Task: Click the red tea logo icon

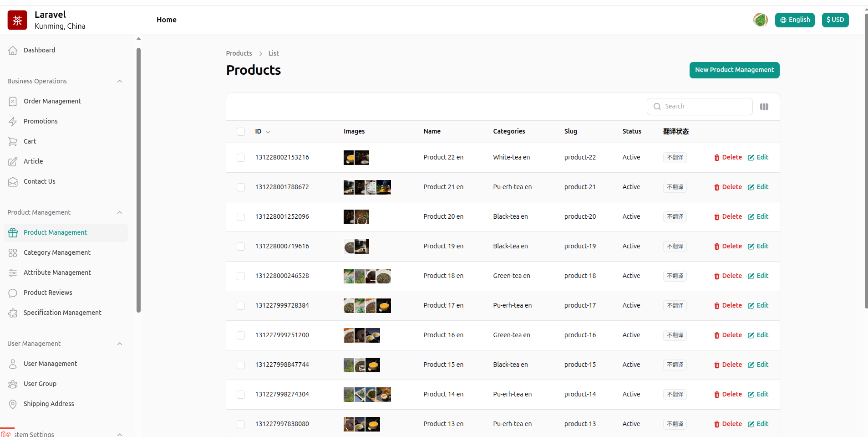Action: point(17,20)
